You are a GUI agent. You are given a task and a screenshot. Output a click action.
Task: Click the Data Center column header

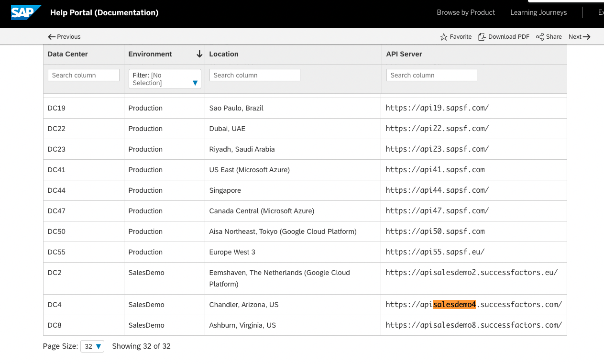coord(68,54)
